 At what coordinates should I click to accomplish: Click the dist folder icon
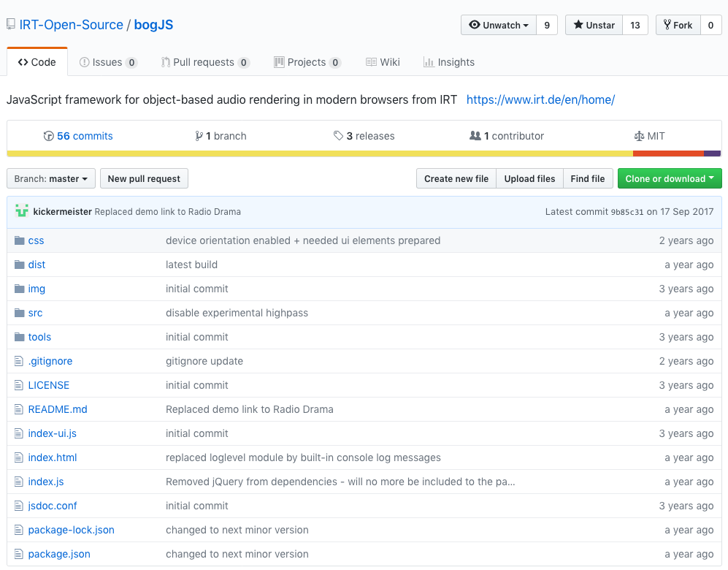[x=19, y=265]
